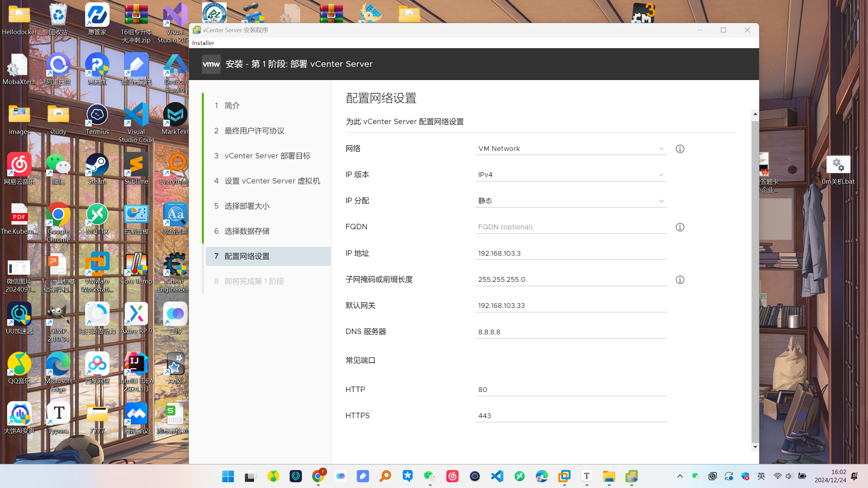Select the Termius desktop shortcut

pos(97,119)
